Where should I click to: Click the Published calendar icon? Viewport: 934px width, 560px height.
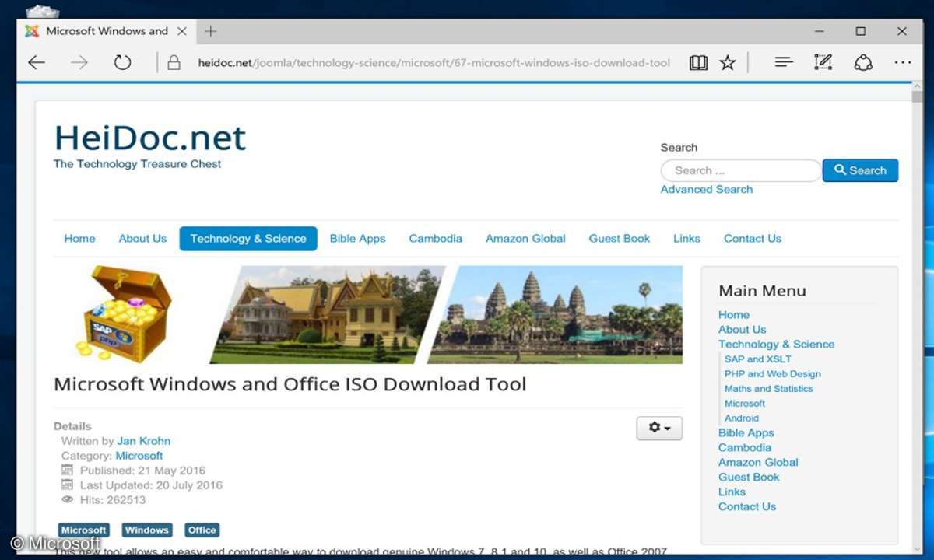click(68, 471)
